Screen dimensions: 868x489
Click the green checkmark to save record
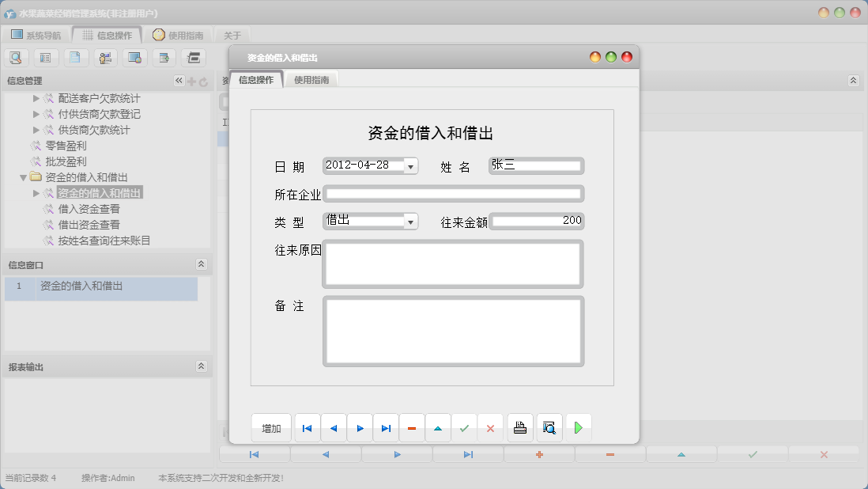[x=464, y=428]
